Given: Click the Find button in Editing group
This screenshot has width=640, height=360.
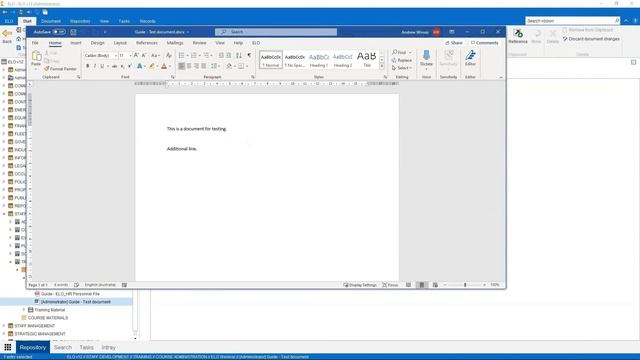Looking at the screenshot, I should click(x=399, y=52).
